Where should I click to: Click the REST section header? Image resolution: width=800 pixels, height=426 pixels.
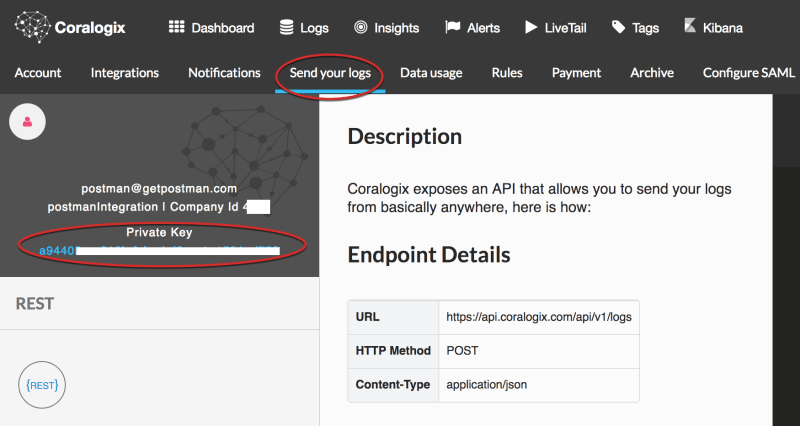[x=35, y=304]
